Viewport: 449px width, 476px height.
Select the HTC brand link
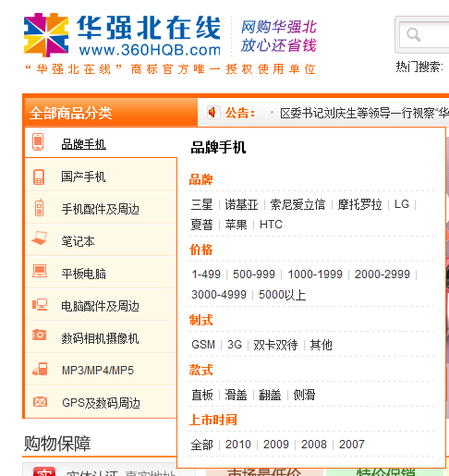click(x=271, y=225)
